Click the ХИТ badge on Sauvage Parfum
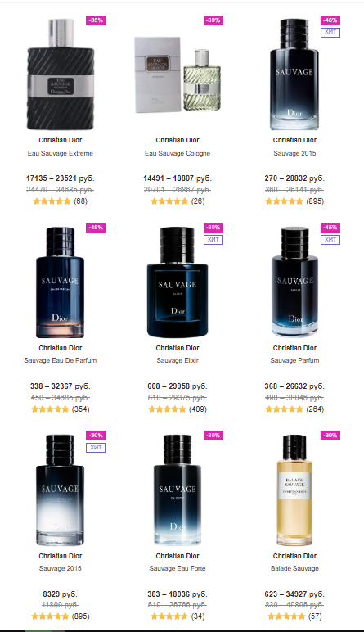This screenshot has height=632, width=364. coord(330,239)
